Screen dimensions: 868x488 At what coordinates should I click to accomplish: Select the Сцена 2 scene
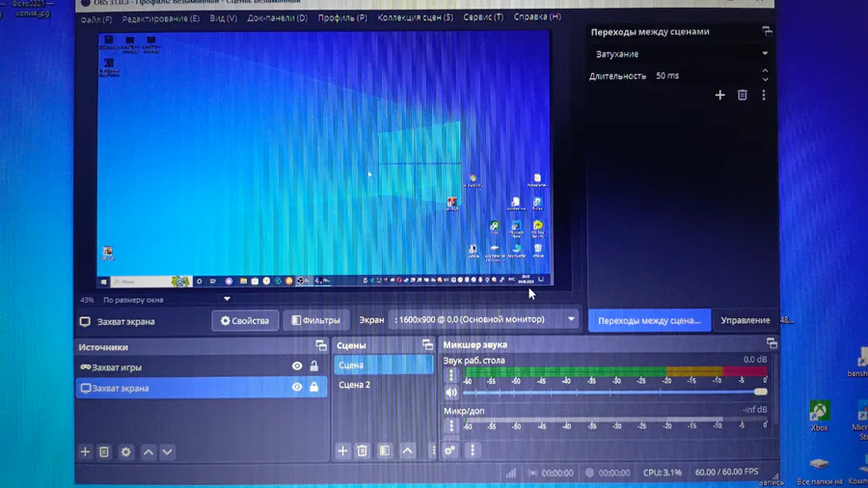click(383, 385)
